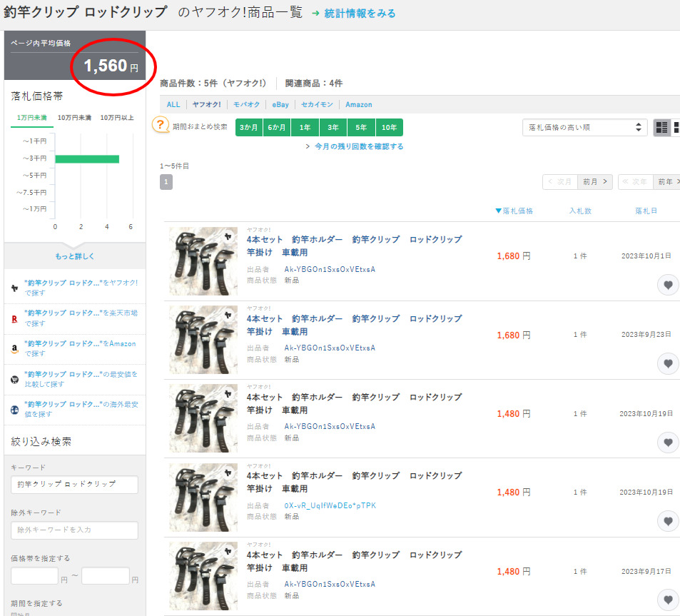
Task: Select the 10年 period filter
Action: (x=389, y=128)
